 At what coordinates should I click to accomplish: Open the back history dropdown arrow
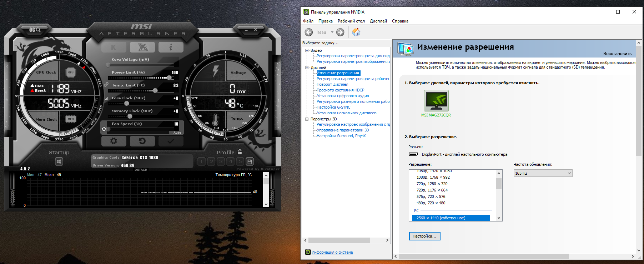point(332,32)
